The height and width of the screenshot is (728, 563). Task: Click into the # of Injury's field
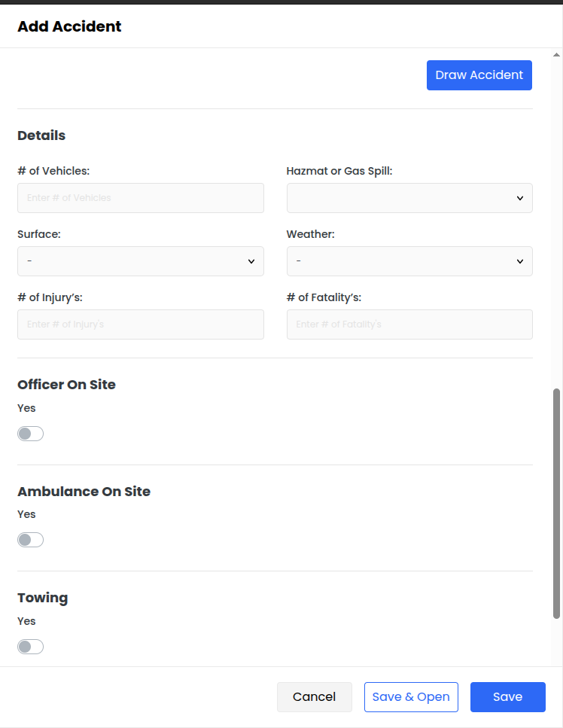point(141,324)
